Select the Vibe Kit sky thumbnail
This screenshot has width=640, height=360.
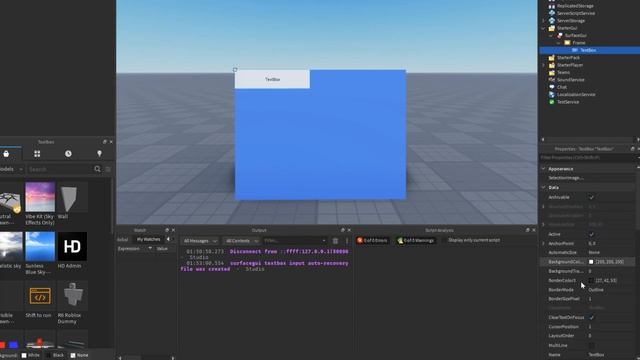pyautogui.click(x=40, y=197)
